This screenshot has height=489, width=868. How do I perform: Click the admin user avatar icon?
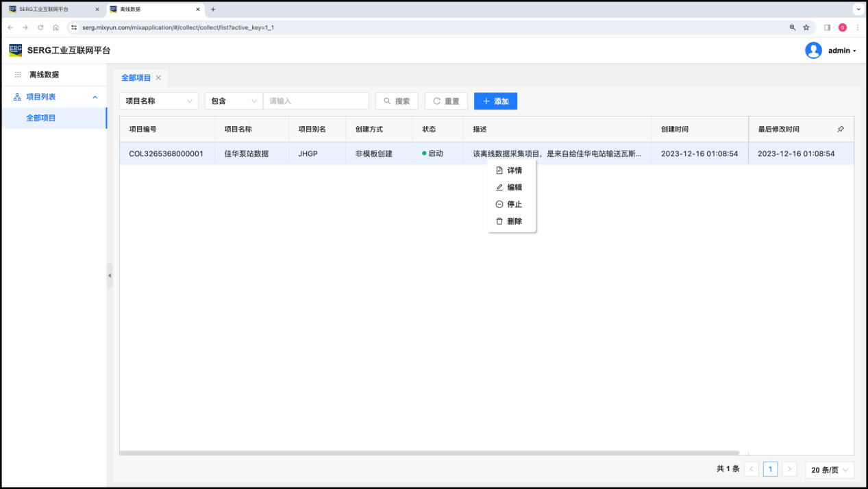[x=813, y=51]
